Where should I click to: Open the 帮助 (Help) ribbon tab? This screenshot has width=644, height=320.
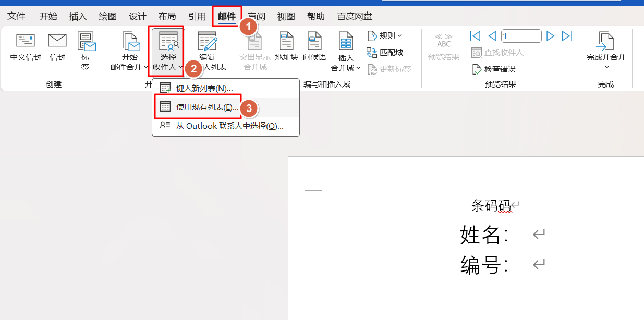pos(315,16)
